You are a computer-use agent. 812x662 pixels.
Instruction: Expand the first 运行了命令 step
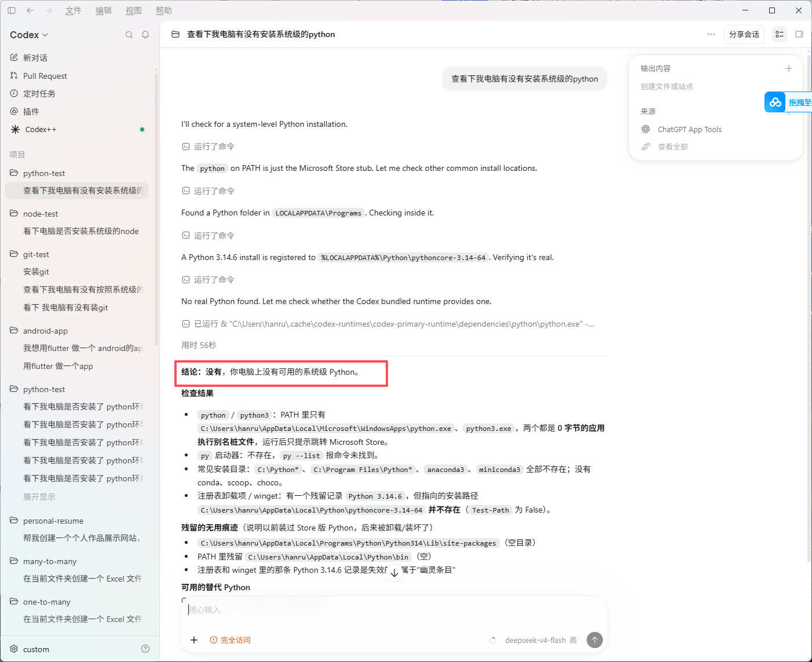[x=209, y=147]
